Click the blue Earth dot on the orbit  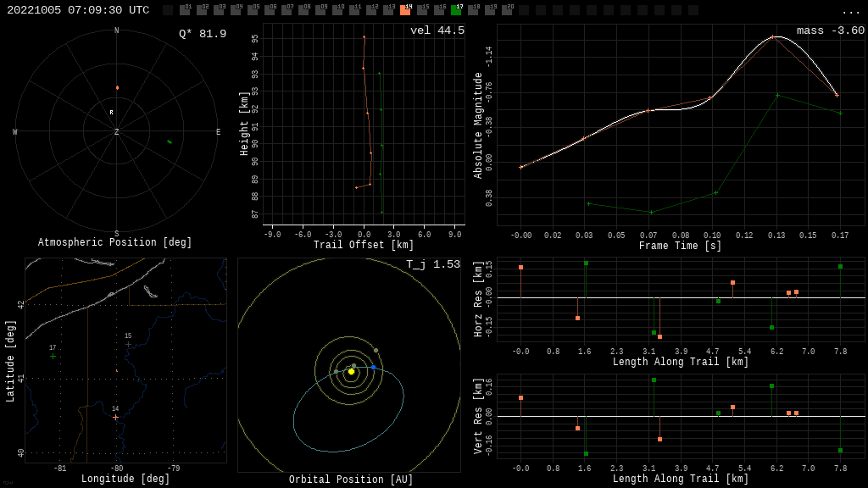pyautogui.click(x=373, y=368)
